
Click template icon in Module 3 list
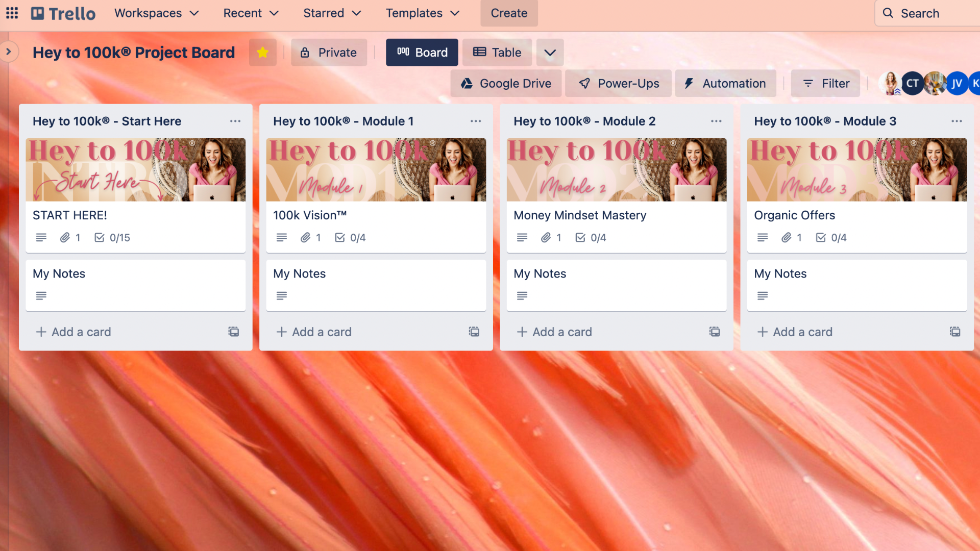click(954, 332)
